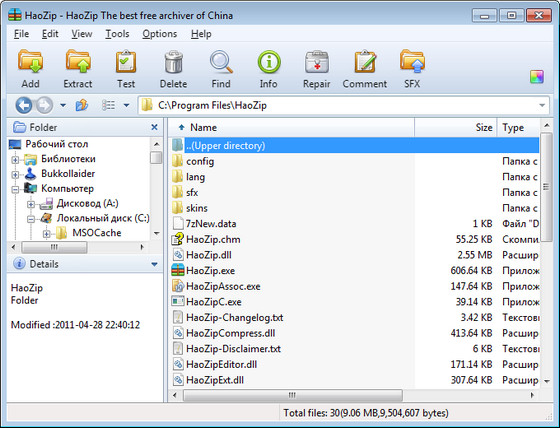Go back with the blue arrow button
Viewport: 560px width, 428px height.
click(x=24, y=105)
